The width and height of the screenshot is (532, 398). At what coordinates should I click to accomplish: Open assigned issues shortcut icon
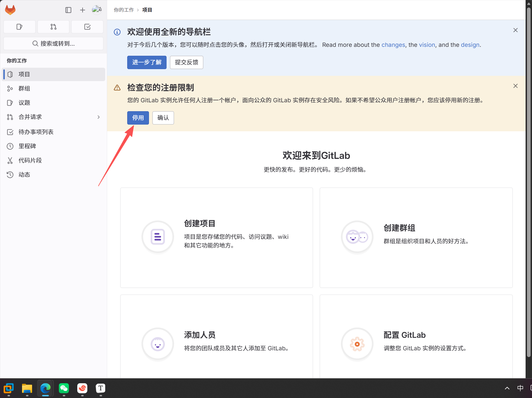click(x=20, y=27)
